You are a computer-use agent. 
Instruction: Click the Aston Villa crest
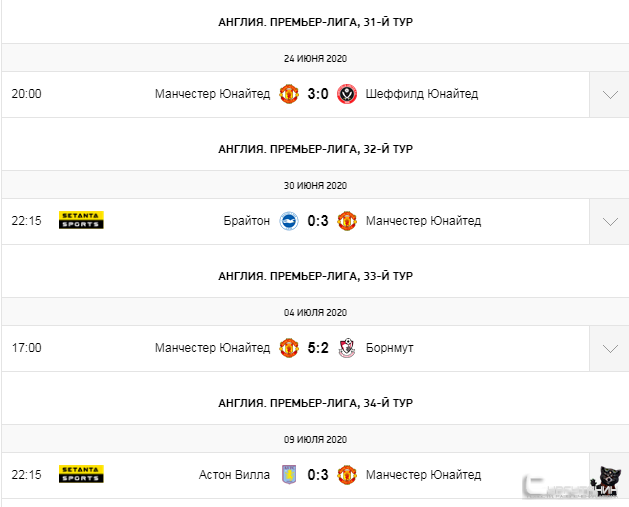pos(289,475)
